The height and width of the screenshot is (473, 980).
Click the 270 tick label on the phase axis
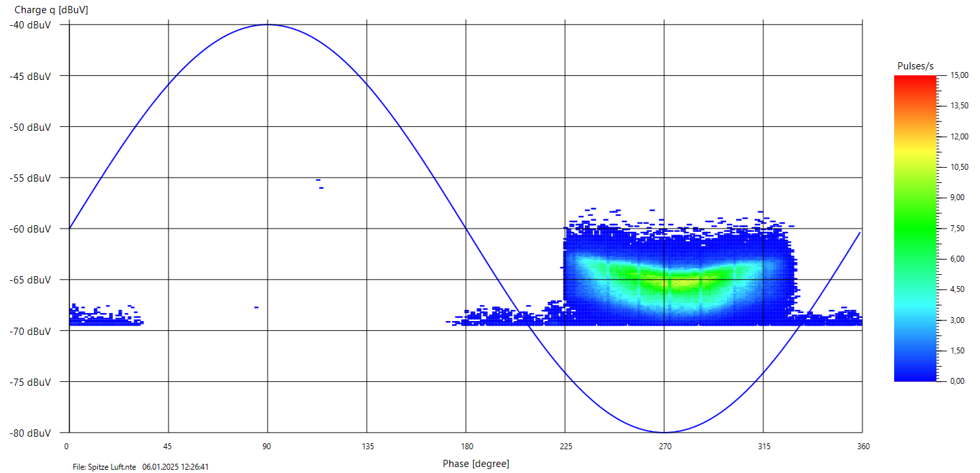tap(665, 447)
